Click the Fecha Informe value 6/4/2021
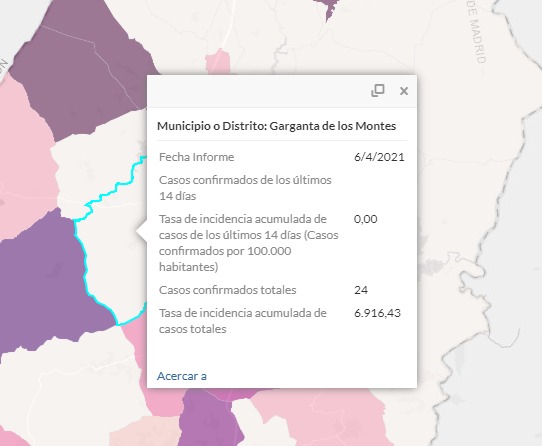The height and width of the screenshot is (446, 542). [x=379, y=157]
